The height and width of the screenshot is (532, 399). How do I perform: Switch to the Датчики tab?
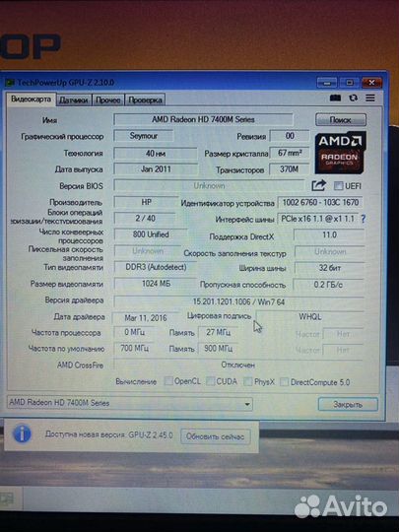tap(74, 100)
